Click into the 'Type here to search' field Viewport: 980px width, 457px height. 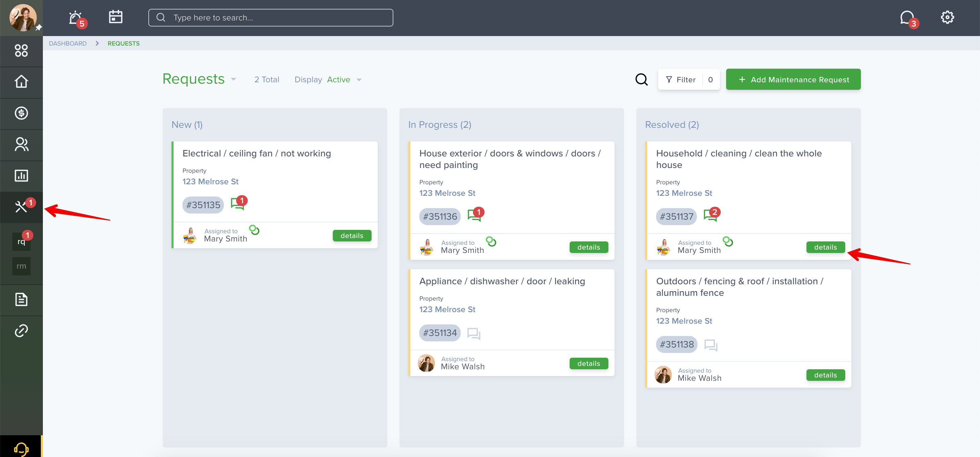[271, 18]
